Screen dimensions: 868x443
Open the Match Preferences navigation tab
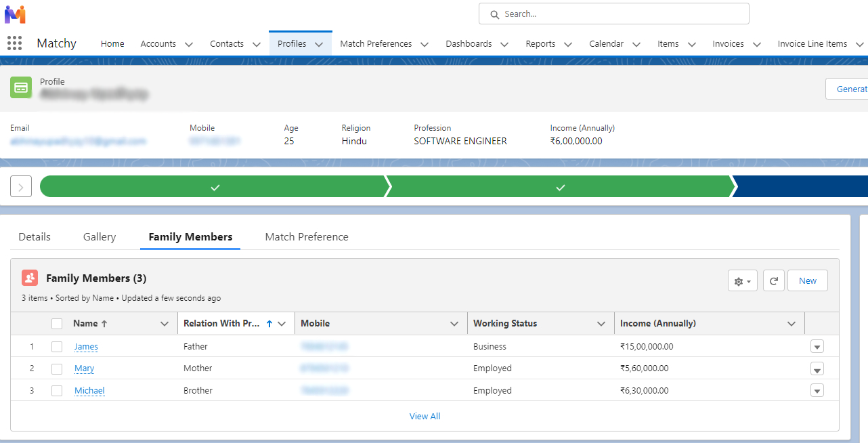click(376, 43)
